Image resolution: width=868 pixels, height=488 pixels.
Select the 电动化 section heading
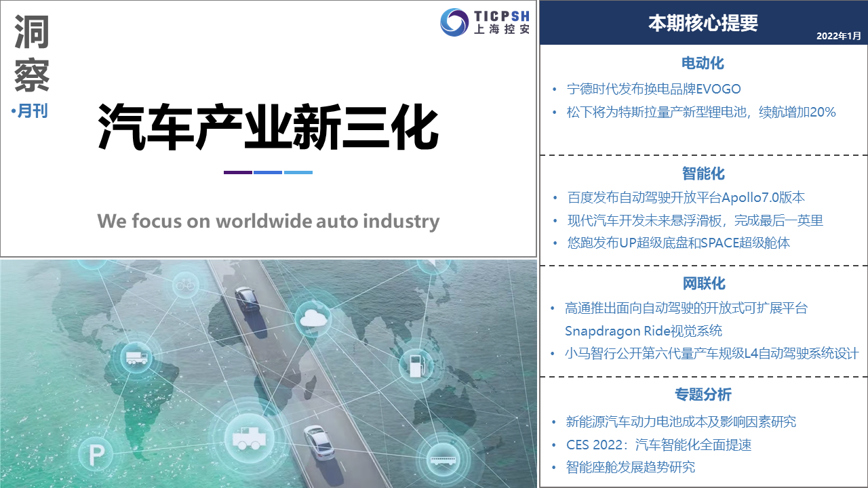pos(703,64)
